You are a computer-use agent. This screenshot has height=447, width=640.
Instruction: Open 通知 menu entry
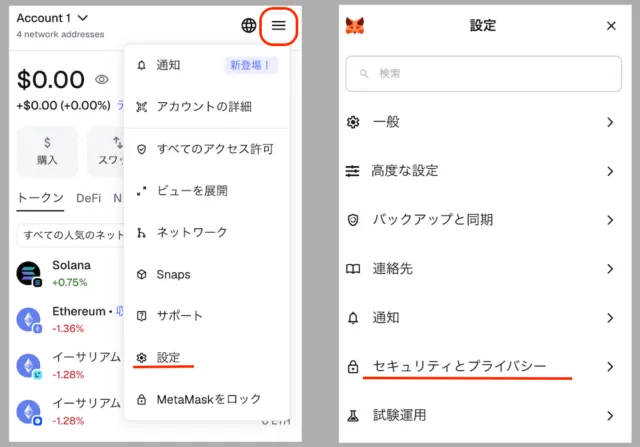[207, 65]
